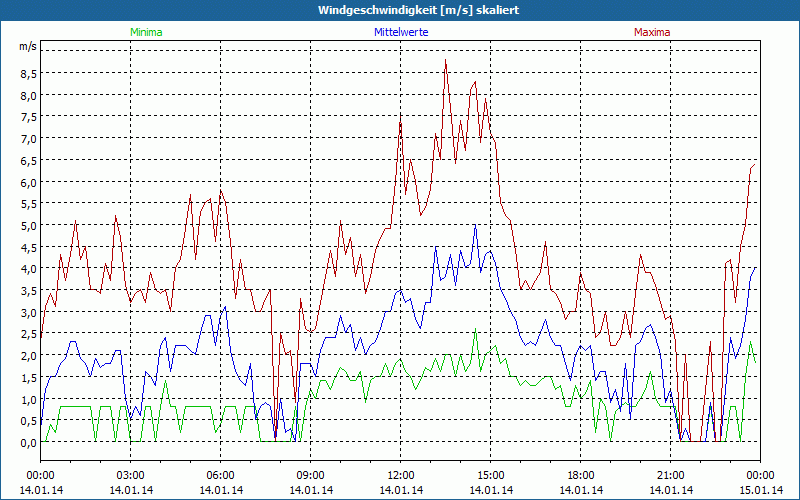Click the 03:00 time label
Image resolution: width=800 pixels, height=500 pixels.
[130, 475]
